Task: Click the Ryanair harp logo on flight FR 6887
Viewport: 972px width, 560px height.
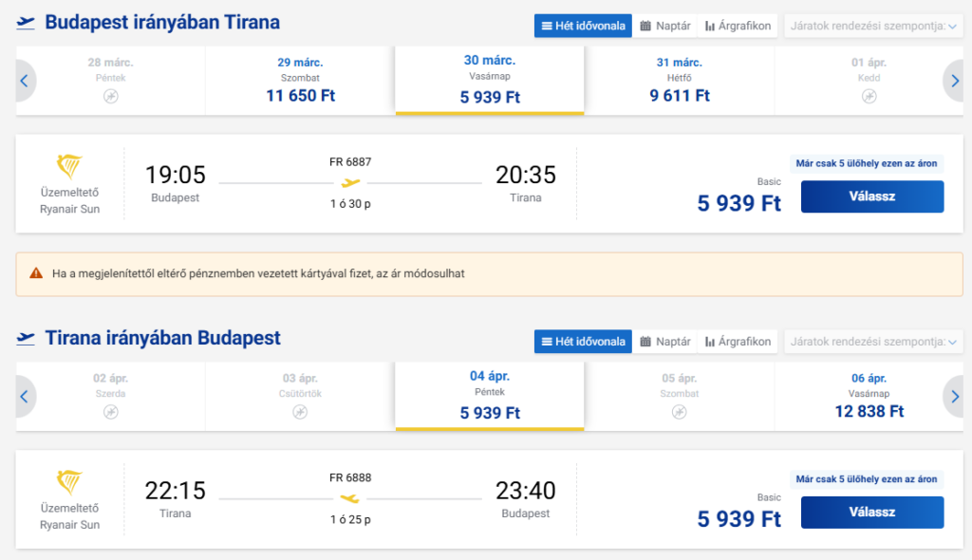Action: click(69, 166)
